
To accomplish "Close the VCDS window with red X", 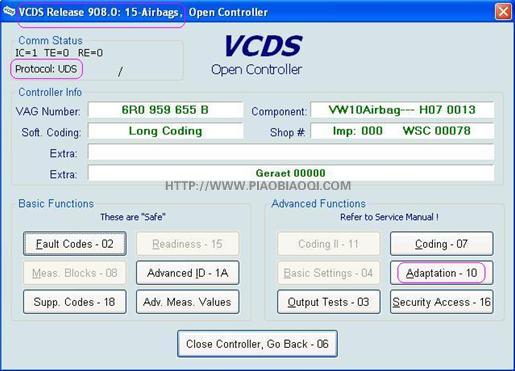I will (503, 12).
